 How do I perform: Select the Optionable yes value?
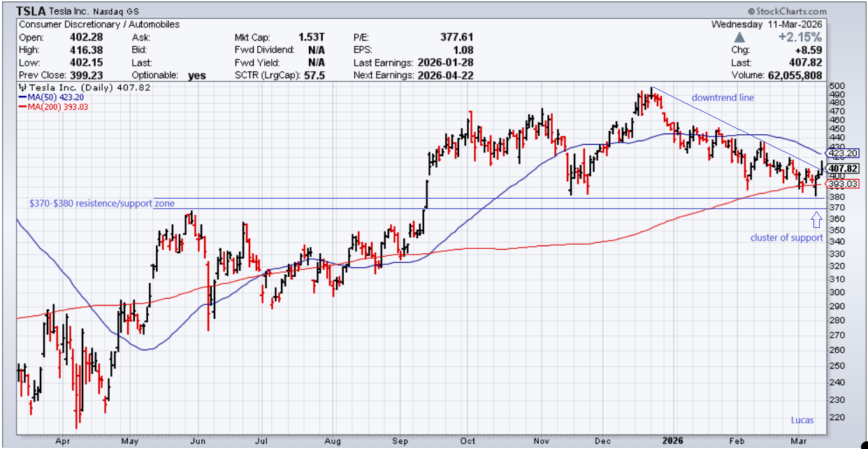pyautogui.click(x=197, y=75)
